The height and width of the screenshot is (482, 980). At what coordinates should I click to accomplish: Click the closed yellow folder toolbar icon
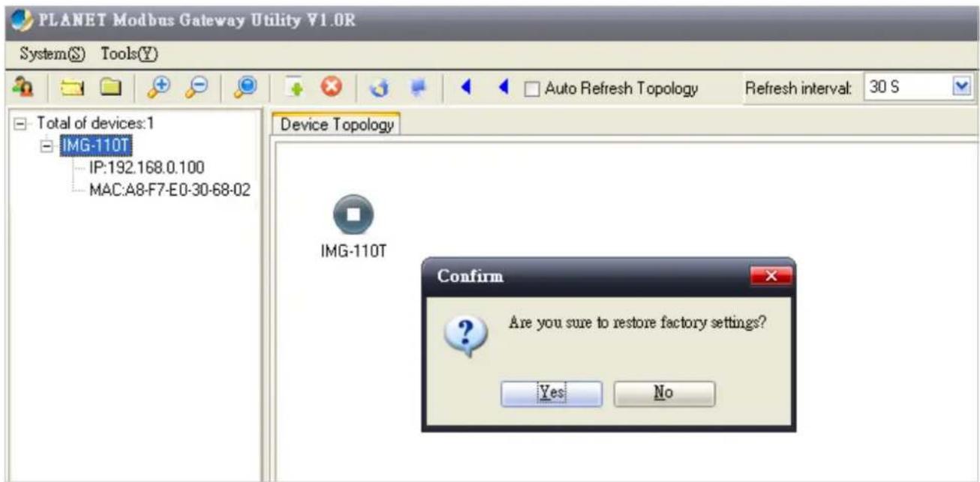click(x=112, y=88)
